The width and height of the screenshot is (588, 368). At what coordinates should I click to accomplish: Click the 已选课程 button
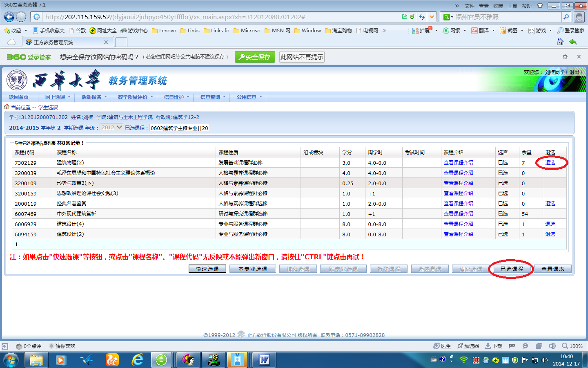[512, 269]
